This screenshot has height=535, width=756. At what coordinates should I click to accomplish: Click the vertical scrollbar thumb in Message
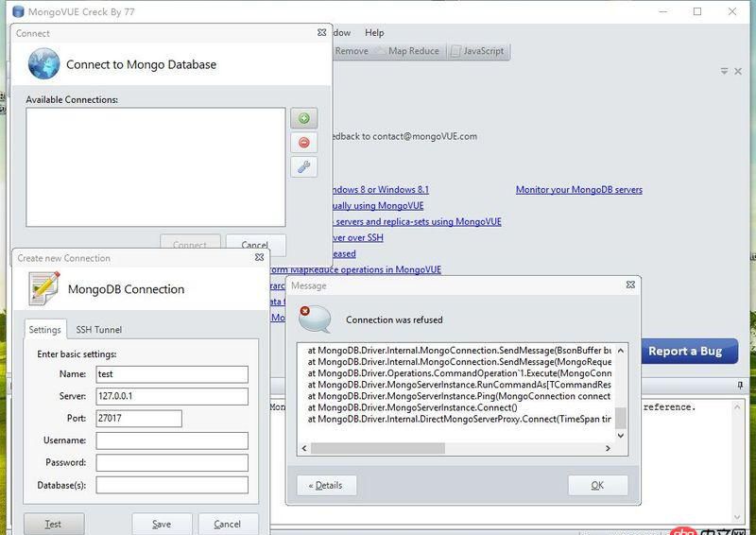tap(621, 418)
